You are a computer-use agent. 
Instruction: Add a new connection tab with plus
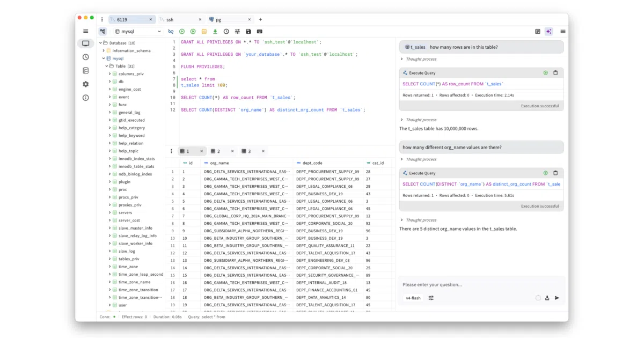tap(261, 19)
